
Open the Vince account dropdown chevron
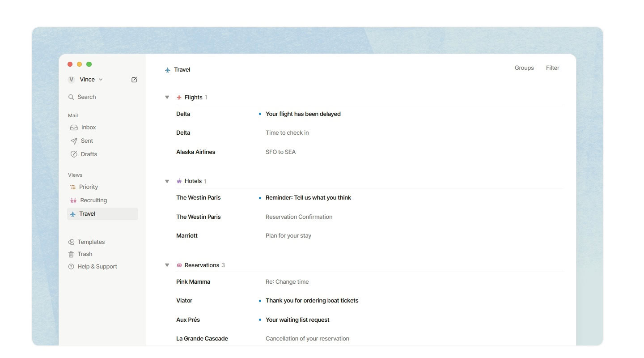[101, 80]
